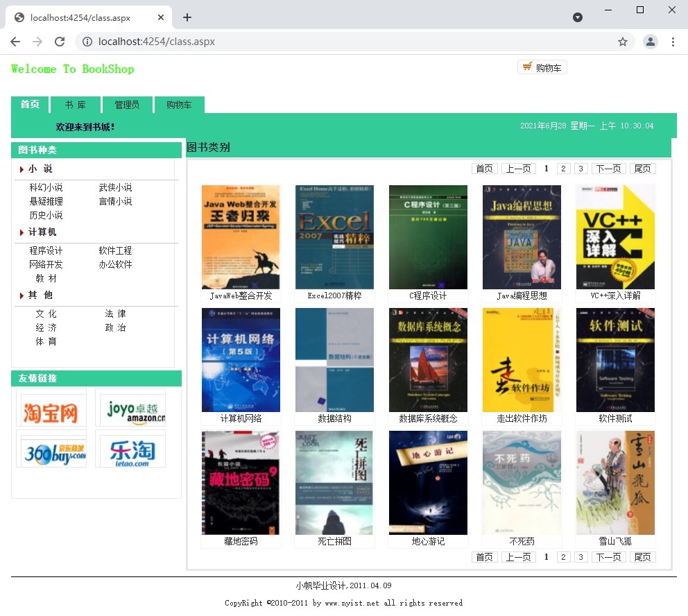Open the 地心游记 book cover
This screenshot has width=688, height=616.
point(428,483)
